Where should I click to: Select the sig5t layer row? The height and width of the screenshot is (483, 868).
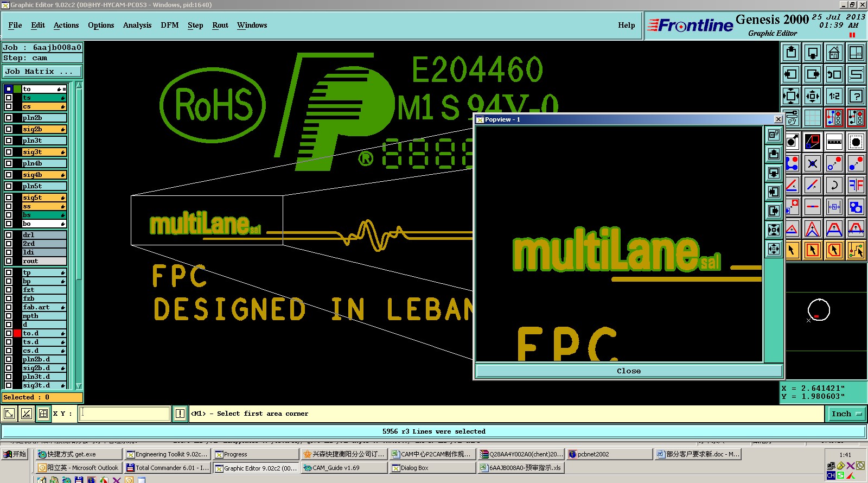(44, 198)
